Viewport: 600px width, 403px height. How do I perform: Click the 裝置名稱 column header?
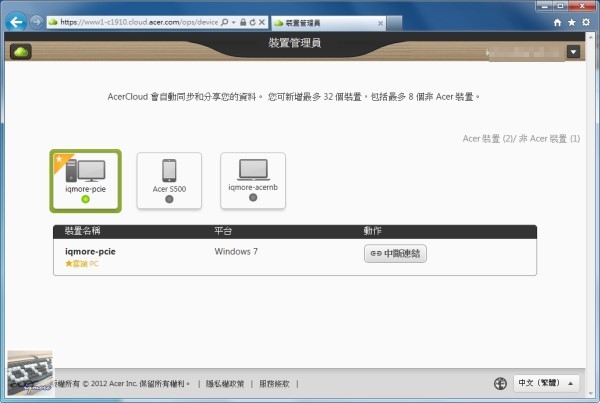[82, 231]
